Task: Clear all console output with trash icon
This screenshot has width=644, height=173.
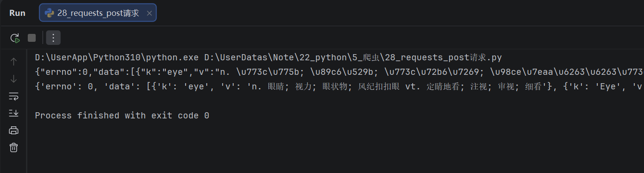Action: coord(14,147)
